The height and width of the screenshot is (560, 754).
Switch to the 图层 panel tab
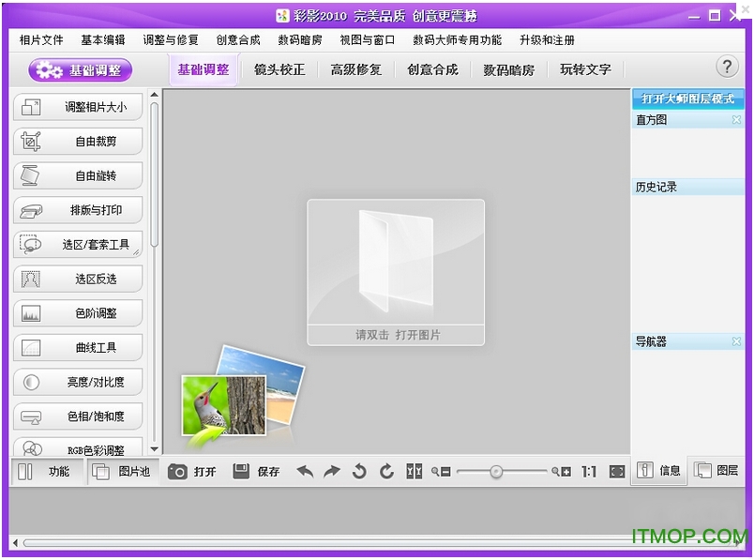click(716, 471)
